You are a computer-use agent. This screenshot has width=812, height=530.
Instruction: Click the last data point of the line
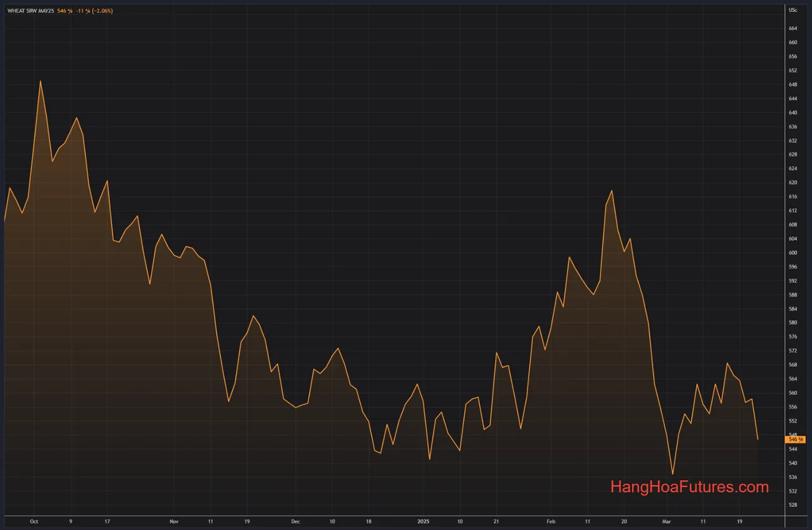[x=758, y=440]
